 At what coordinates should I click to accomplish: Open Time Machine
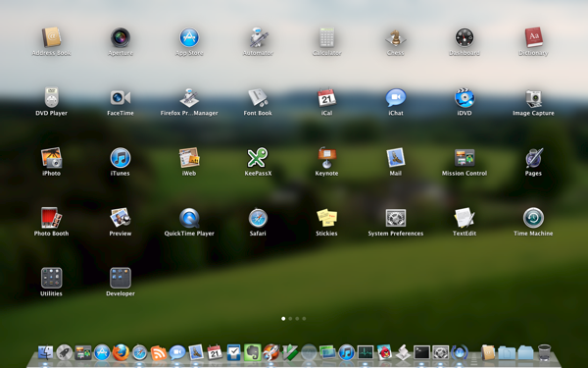(533, 218)
